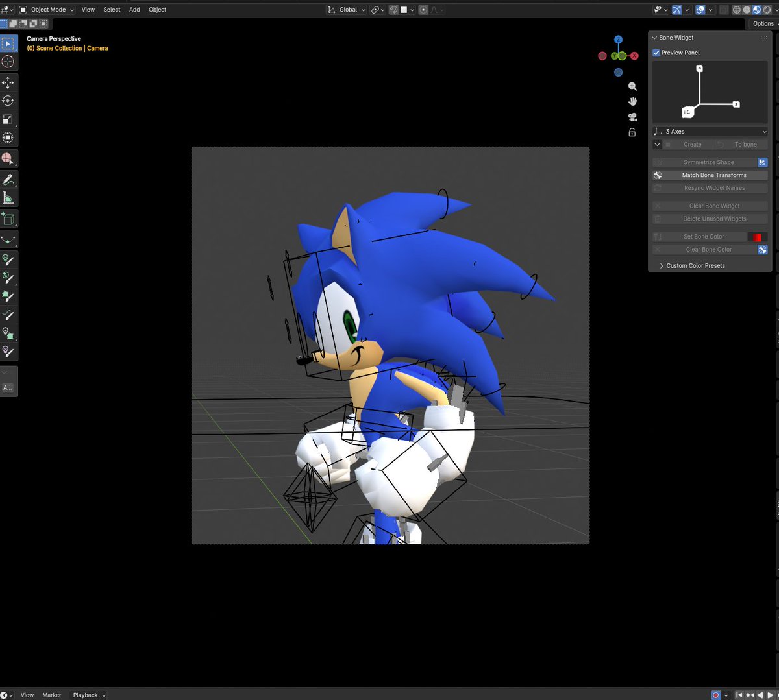Open the timeline Marker menu
Image resolution: width=779 pixels, height=700 pixels.
click(x=52, y=695)
